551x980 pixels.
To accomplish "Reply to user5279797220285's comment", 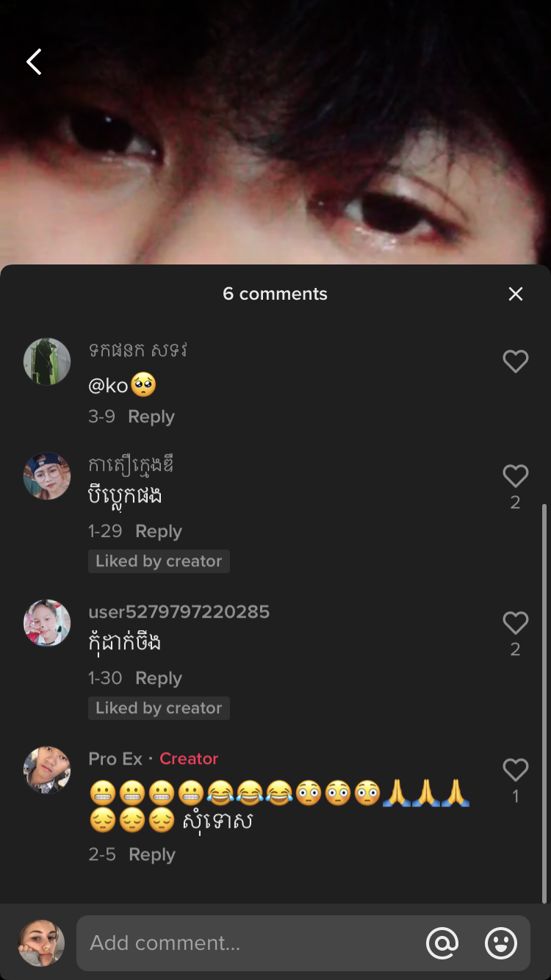I will click(159, 678).
